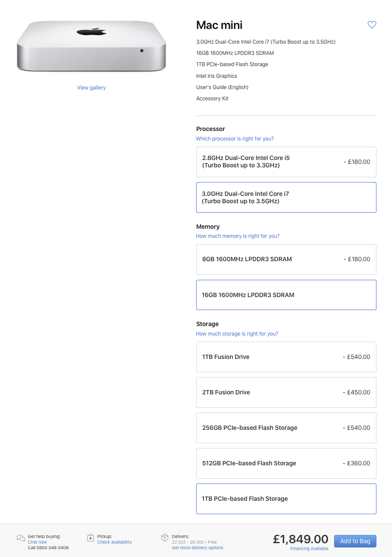392x557 pixels.
Task: Click the Mac mini product title
Action: (220, 25)
